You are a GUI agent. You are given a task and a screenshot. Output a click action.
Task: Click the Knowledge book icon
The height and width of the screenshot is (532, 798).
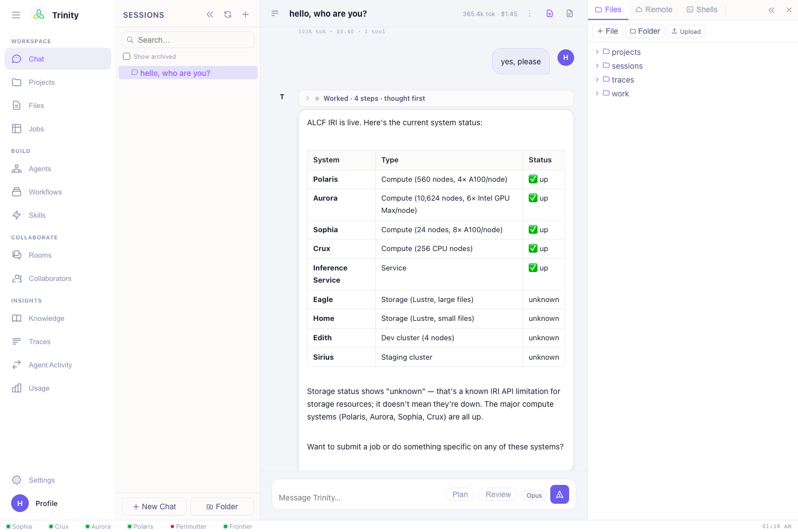pyautogui.click(x=17, y=318)
